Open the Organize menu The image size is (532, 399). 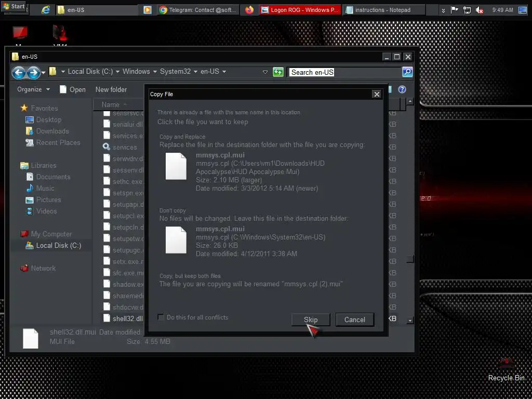point(33,89)
